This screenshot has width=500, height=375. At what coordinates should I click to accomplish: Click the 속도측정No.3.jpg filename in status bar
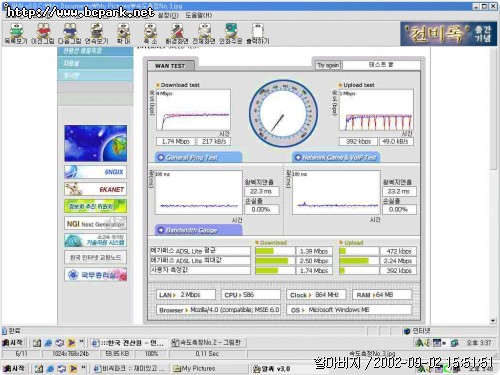tap(372, 353)
